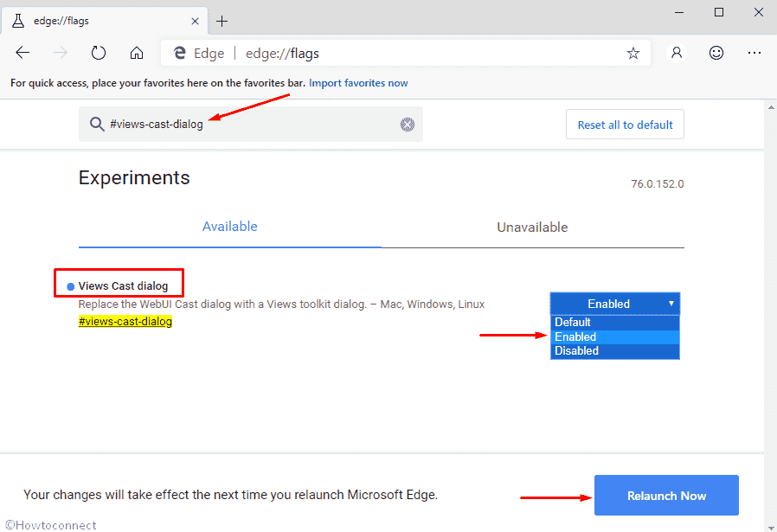Click the Relaunch Now button
The width and height of the screenshot is (777, 532).
666,496
